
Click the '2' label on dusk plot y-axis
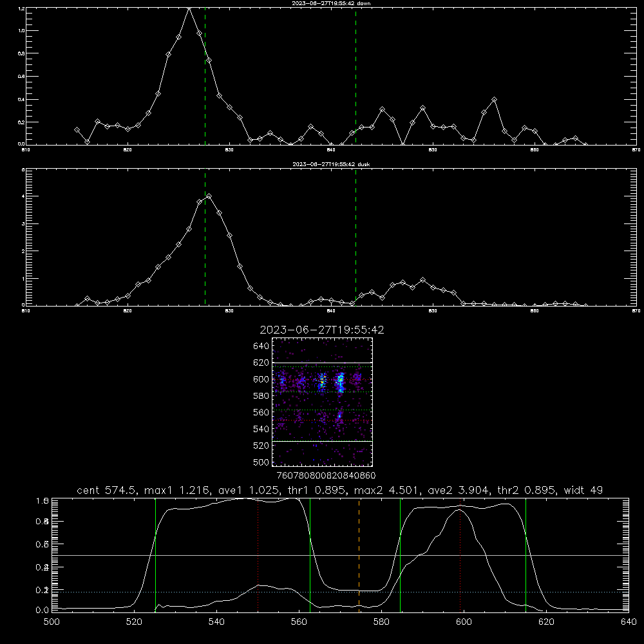click(x=23, y=251)
